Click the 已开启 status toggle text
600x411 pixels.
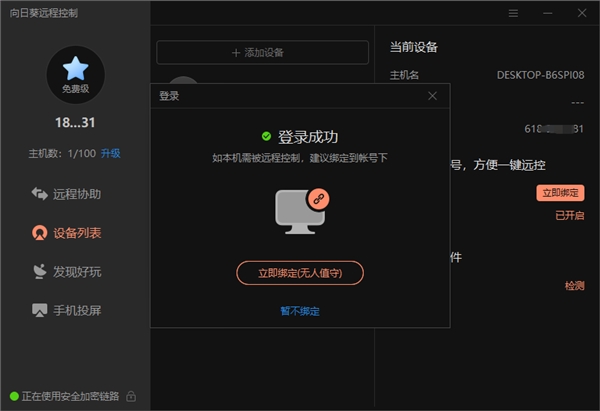(x=570, y=215)
